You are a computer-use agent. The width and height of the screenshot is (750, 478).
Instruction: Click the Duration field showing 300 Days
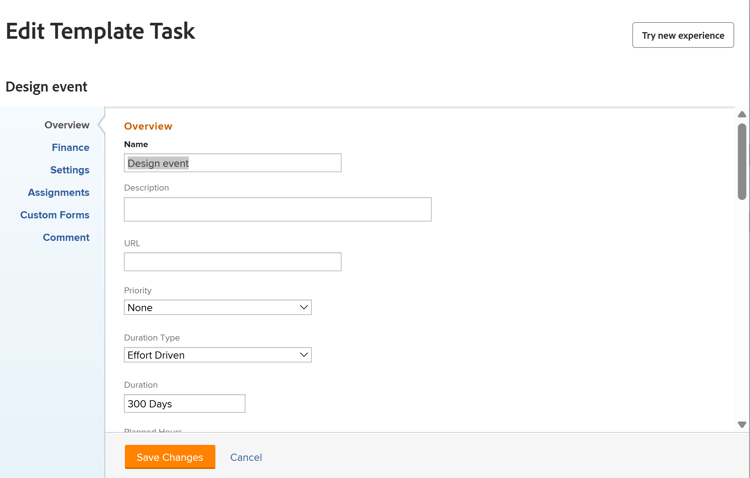184,404
